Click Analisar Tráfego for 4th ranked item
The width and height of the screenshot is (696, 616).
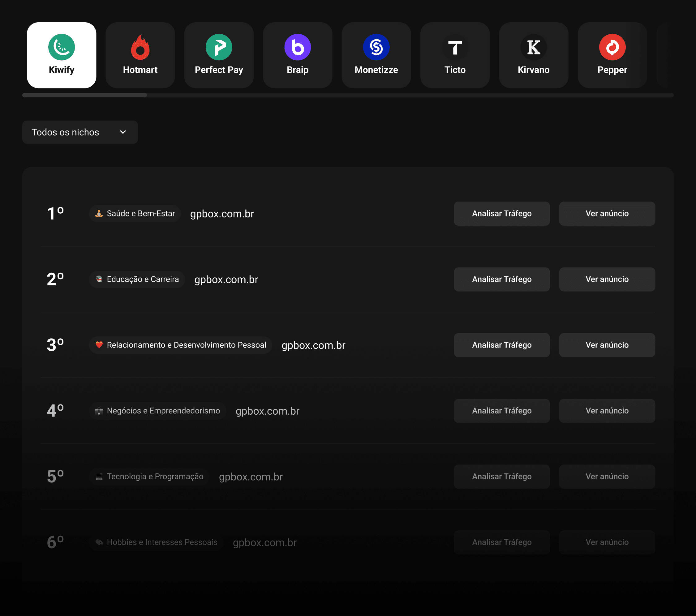click(x=501, y=411)
